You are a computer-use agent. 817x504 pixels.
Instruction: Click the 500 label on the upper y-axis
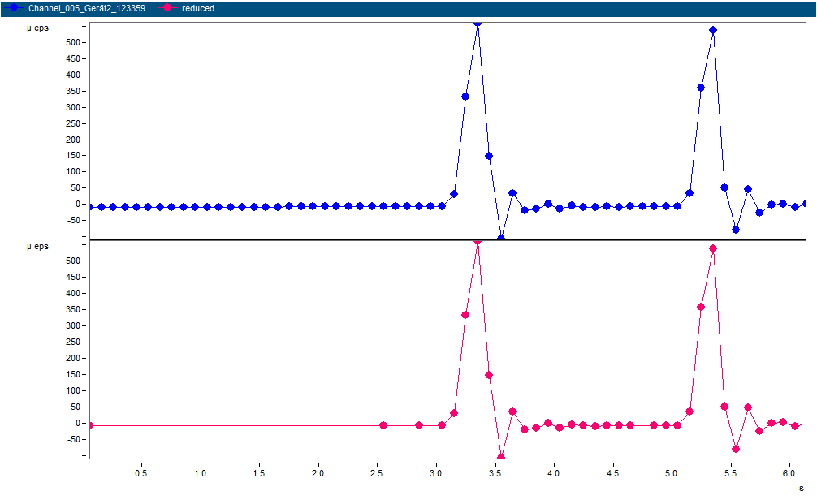(73, 42)
